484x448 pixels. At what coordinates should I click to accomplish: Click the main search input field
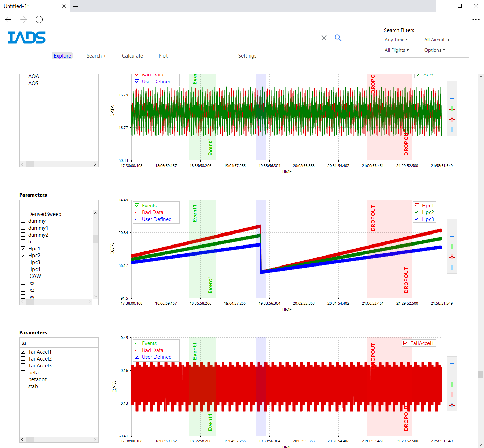[186, 38]
